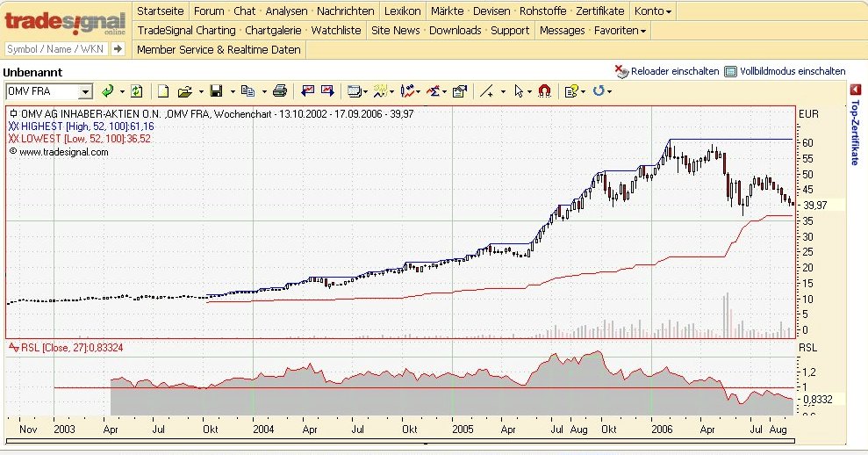
Task: Open the Forum menu item
Action: 209,11
